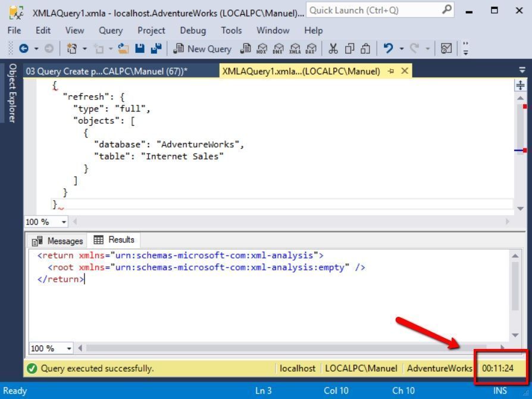The width and height of the screenshot is (532, 399).
Task: Switch to the Messages tab
Action: tap(58, 241)
